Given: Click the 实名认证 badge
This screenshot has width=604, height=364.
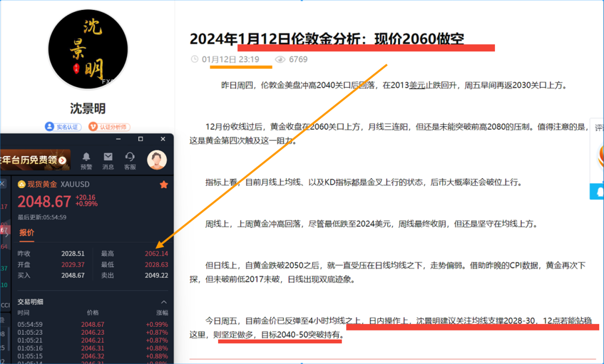Looking at the screenshot, I should [x=63, y=127].
